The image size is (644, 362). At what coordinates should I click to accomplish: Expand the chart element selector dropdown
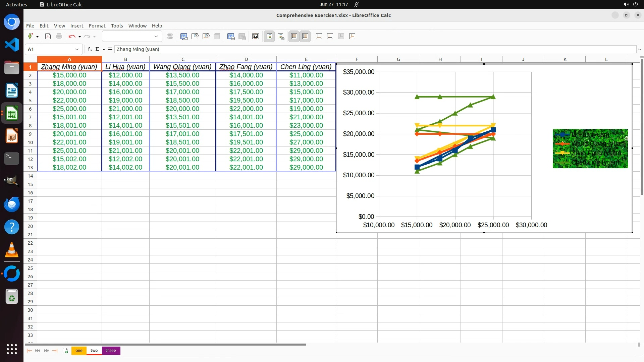point(156,37)
